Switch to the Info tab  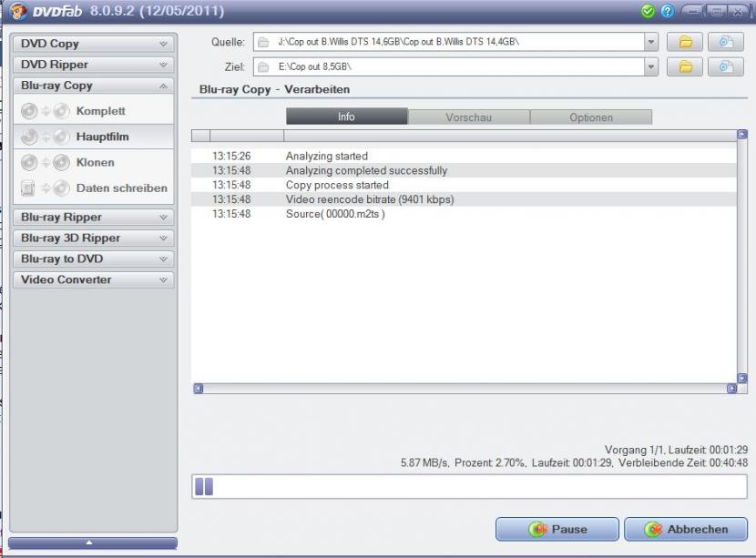(x=347, y=117)
